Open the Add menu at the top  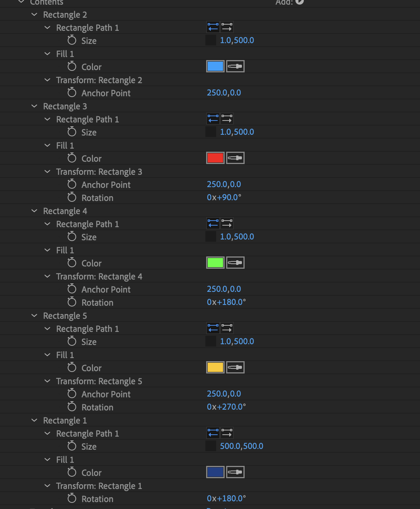click(x=300, y=2)
